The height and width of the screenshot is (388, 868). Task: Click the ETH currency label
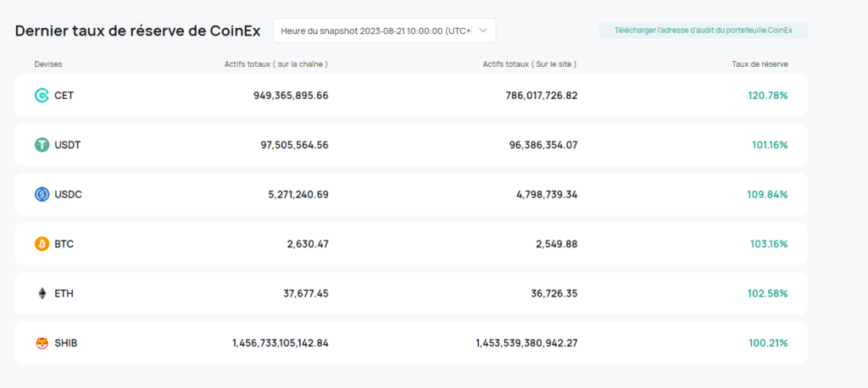click(64, 293)
